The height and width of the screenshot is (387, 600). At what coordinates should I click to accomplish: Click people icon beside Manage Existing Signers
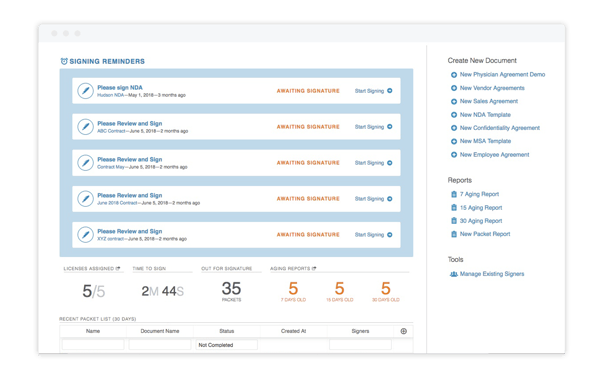click(454, 274)
